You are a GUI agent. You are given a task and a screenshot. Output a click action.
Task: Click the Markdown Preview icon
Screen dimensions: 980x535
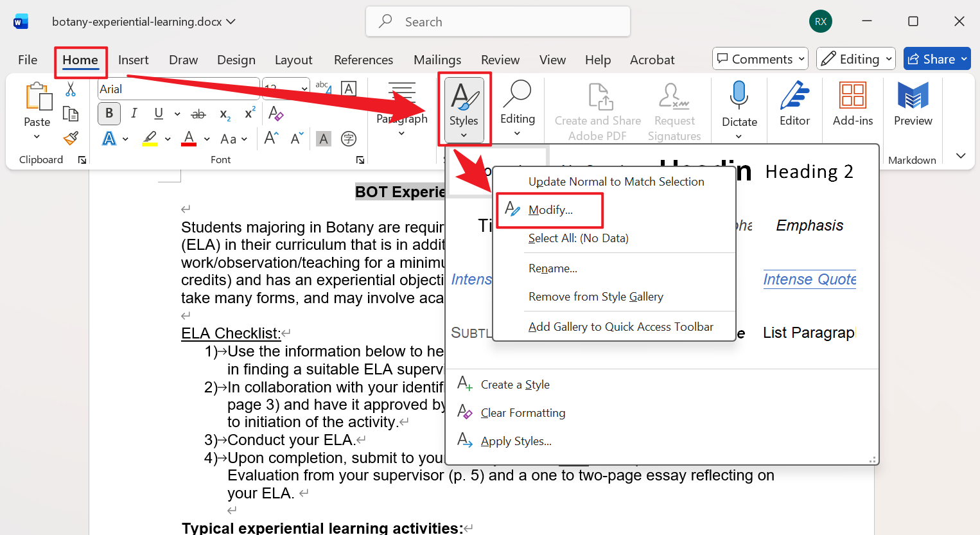(913, 104)
